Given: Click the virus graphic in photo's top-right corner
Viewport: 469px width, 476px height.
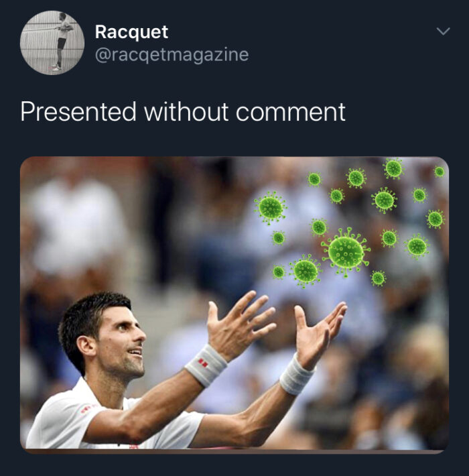Looking at the screenshot, I should (440, 172).
